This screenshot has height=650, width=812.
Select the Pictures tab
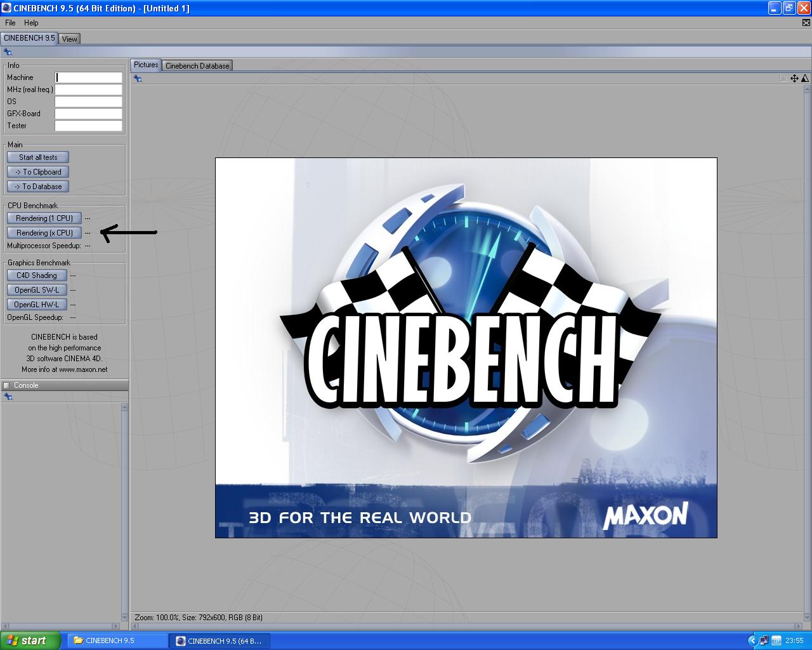pyautogui.click(x=146, y=65)
